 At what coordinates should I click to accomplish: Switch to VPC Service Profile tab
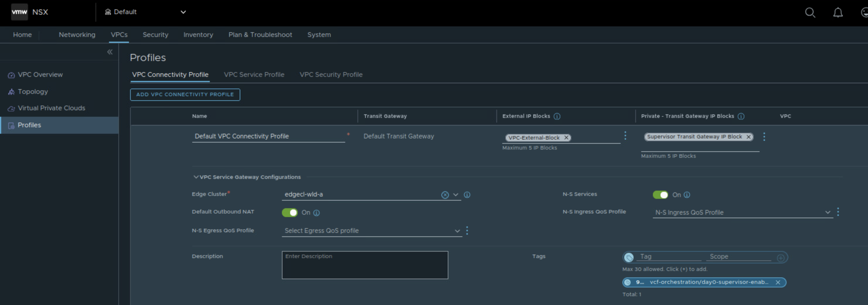254,74
